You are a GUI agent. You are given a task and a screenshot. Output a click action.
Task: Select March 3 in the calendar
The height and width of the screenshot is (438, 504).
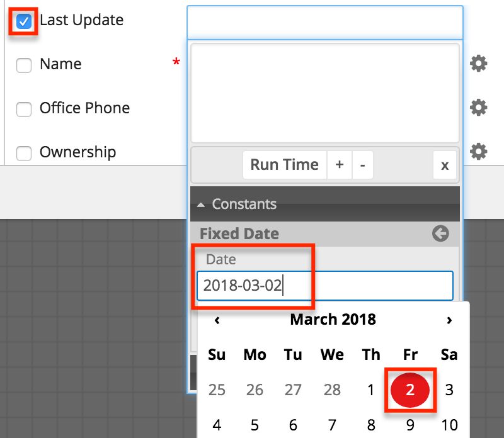[449, 390]
